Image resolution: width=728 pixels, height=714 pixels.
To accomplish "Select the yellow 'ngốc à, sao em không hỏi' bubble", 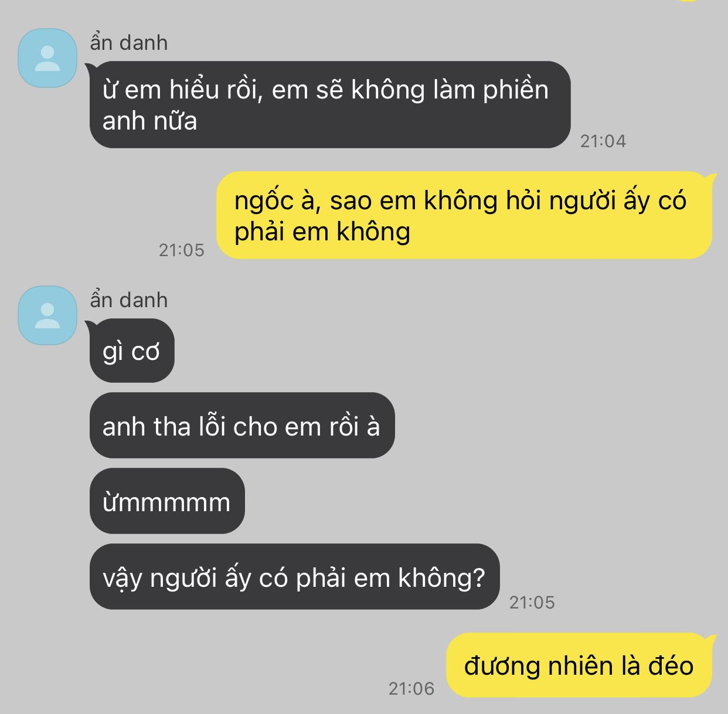I will click(464, 215).
